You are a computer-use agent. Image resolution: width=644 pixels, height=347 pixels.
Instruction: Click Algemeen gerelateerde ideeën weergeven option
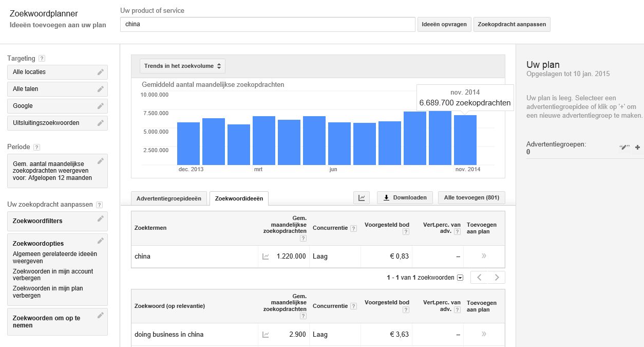(x=54, y=258)
